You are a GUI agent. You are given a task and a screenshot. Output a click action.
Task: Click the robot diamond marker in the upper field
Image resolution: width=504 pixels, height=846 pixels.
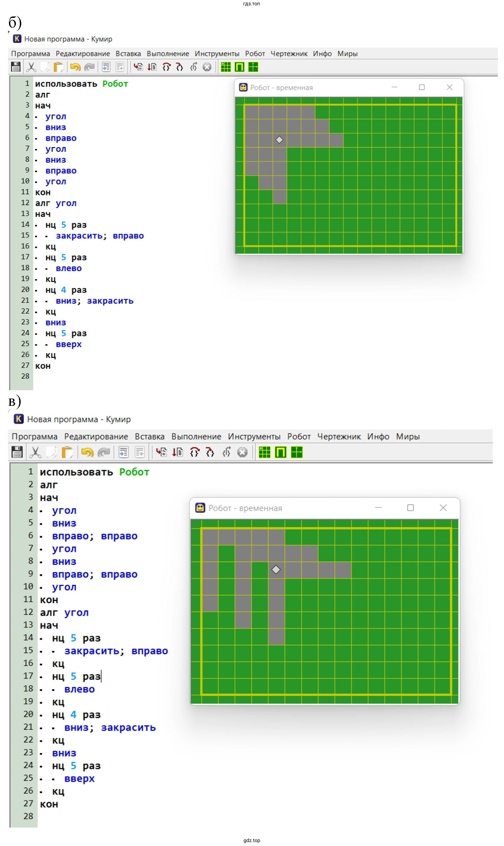coord(279,140)
